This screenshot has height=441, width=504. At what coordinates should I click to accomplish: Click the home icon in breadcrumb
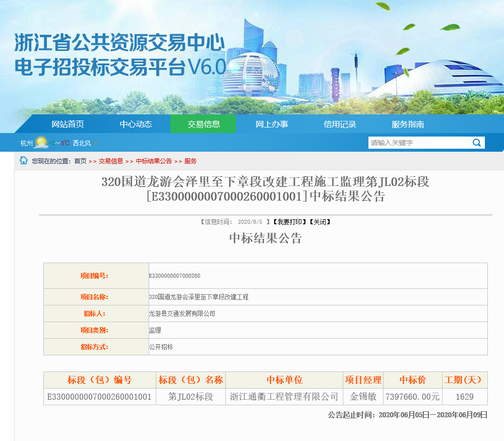pyautogui.click(x=24, y=160)
